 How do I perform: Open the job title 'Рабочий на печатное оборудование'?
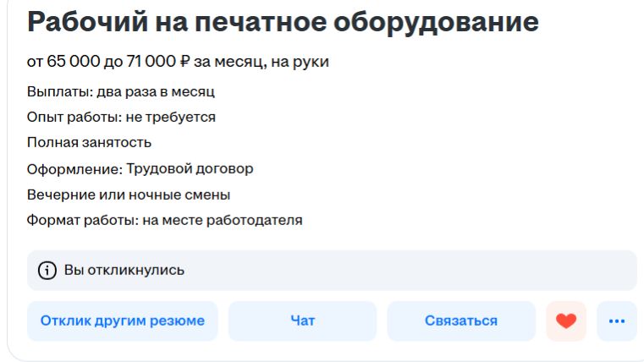(x=283, y=23)
